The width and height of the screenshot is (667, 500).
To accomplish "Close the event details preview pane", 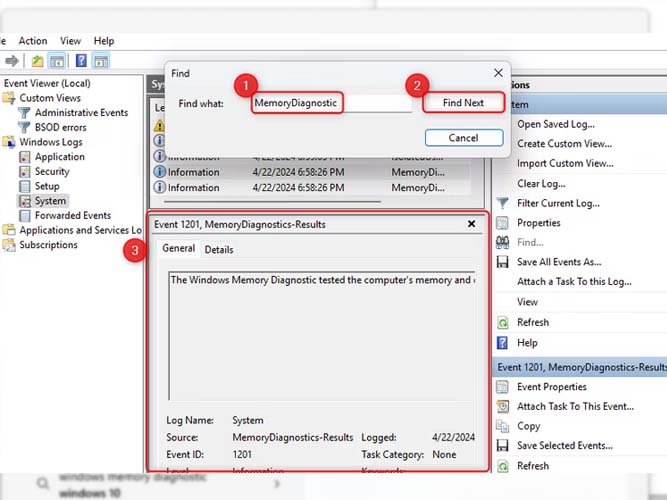I will coord(472,225).
